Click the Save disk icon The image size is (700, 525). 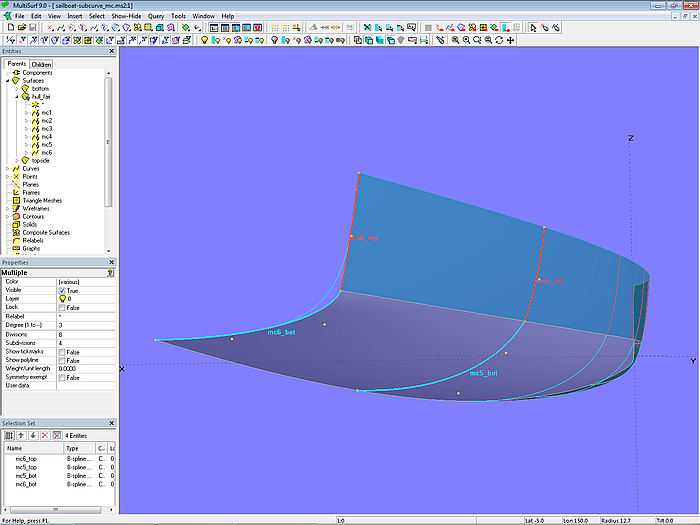pyautogui.click(x=31, y=28)
